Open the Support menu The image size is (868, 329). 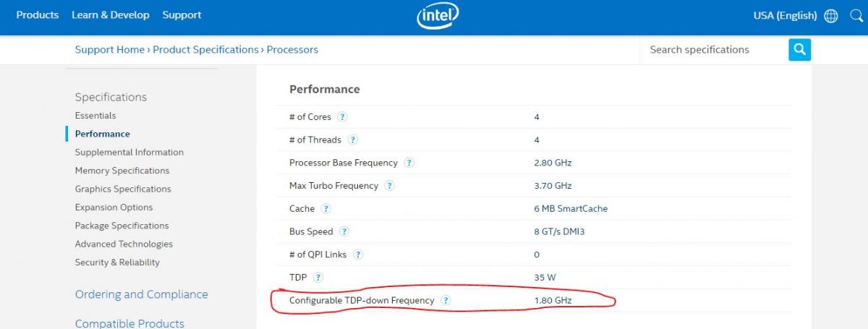(x=182, y=14)
